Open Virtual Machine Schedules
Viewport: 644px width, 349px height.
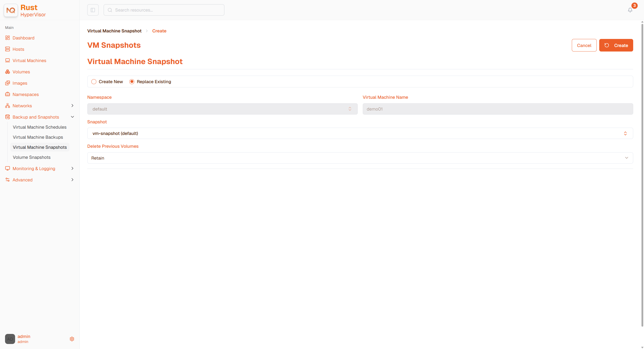[x=40, y=127]
